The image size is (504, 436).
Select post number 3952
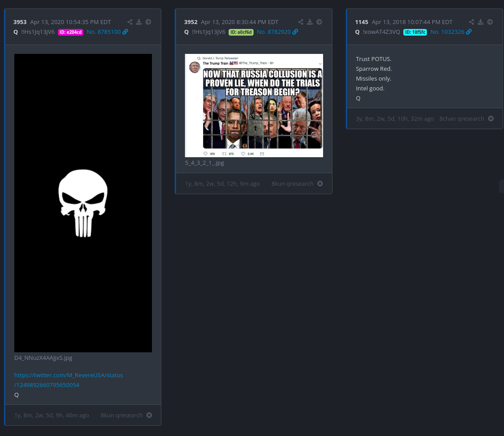[x=191, y=22]
